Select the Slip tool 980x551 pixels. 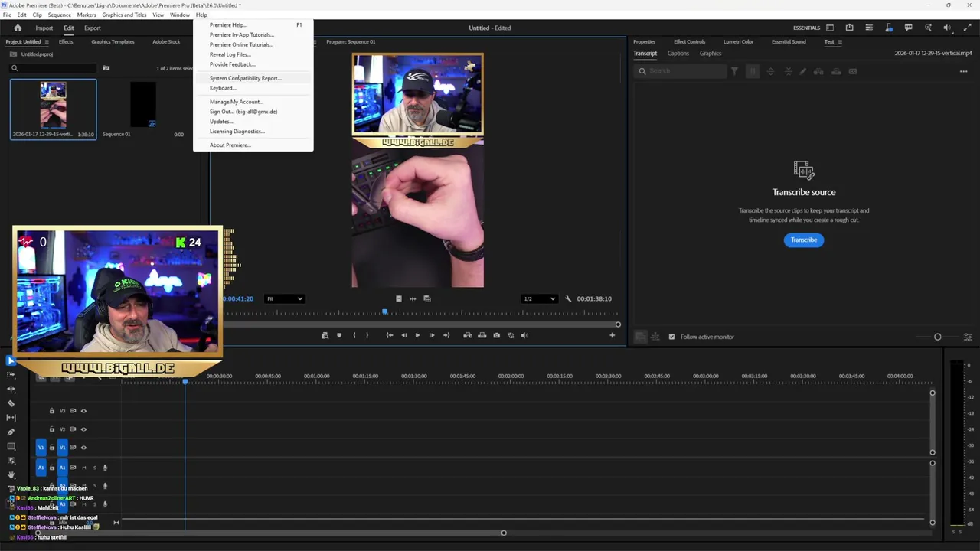coord(11,418)
